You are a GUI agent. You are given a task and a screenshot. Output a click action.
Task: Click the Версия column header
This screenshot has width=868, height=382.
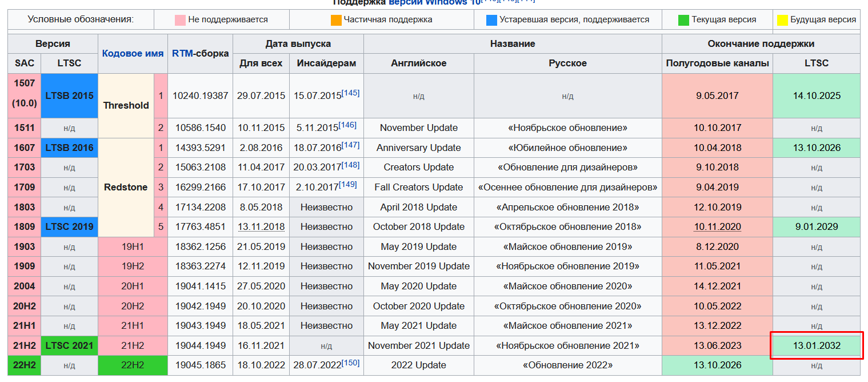(x=53, y=43)
